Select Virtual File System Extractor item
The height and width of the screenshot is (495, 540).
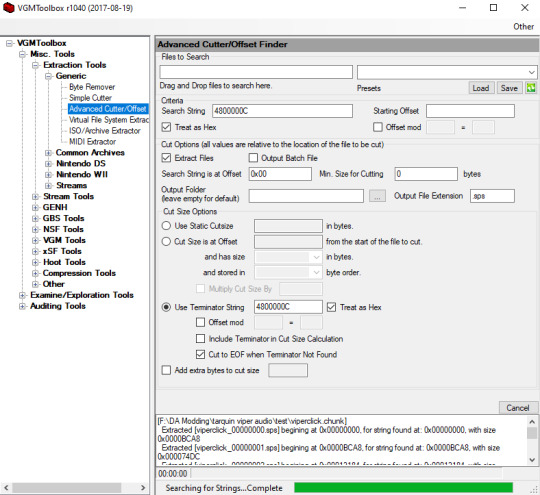108,120
